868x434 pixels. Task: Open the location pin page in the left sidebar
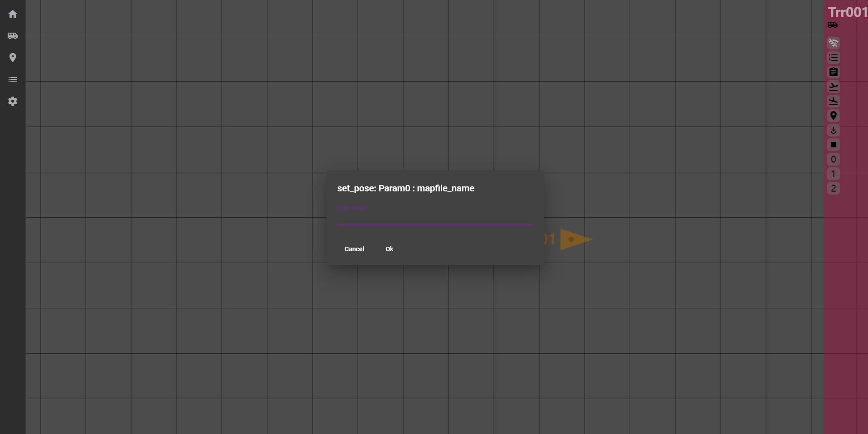tap(13, 58)
